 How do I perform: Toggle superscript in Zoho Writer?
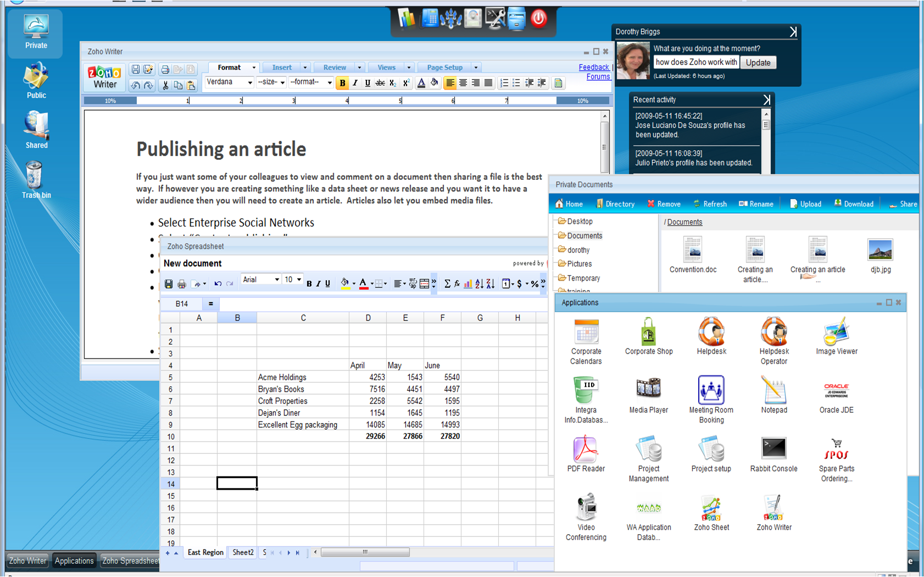point(406,83)
